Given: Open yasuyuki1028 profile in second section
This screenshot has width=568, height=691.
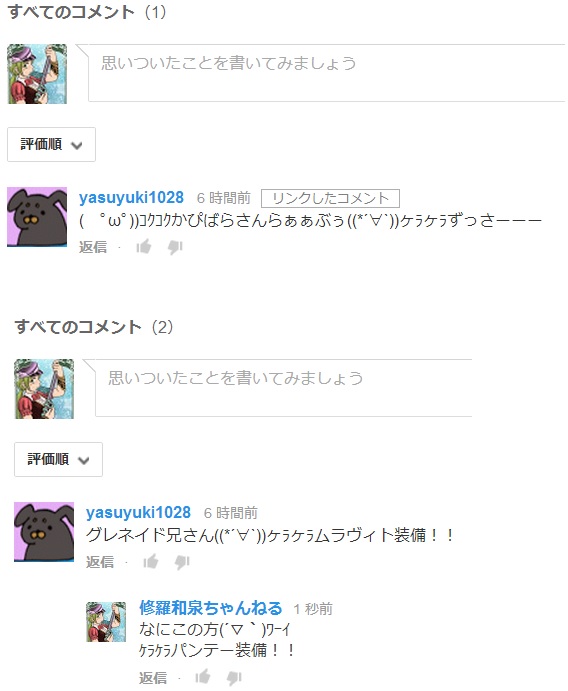Looking at the screenshot, I should (138, 513).
